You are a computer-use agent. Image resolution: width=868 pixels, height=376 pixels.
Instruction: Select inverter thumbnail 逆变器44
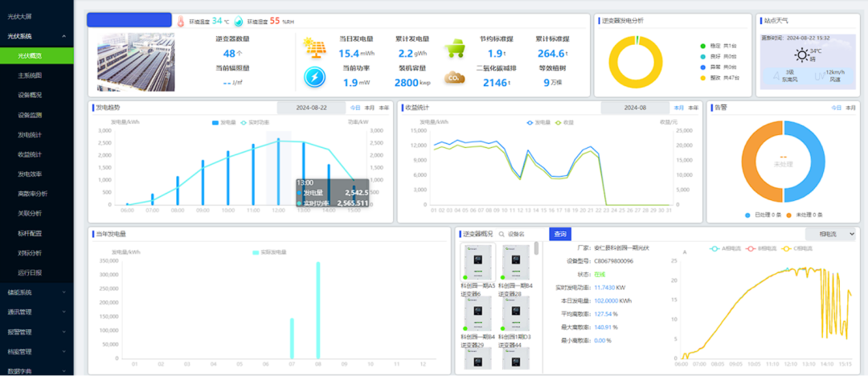(x=517, y=313)
